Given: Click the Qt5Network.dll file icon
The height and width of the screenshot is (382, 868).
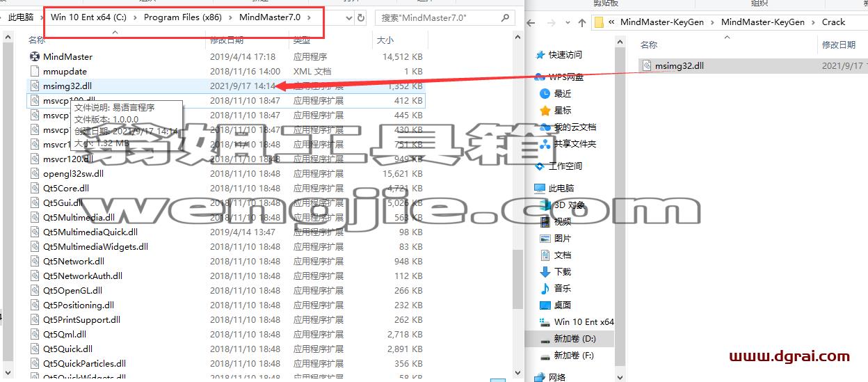Looking at the screenshot, I should coord(35,261).
